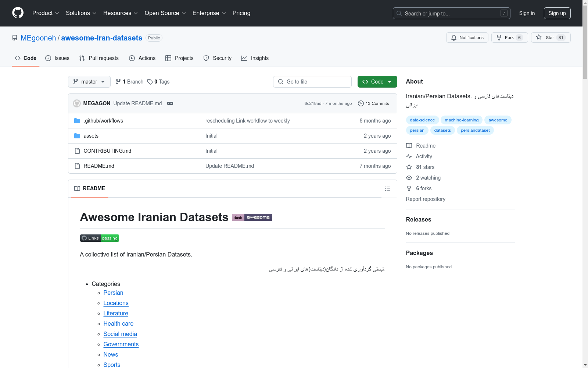Screen dimensions: 588x368
Task: Open the Releases section heading
Action: [x=419, y=219]
